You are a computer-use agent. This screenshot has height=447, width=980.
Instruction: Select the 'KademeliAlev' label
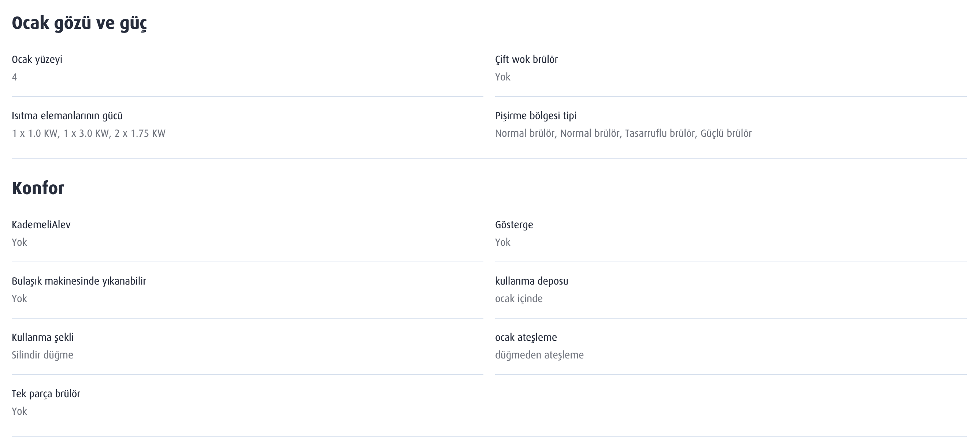click(41, 225)
